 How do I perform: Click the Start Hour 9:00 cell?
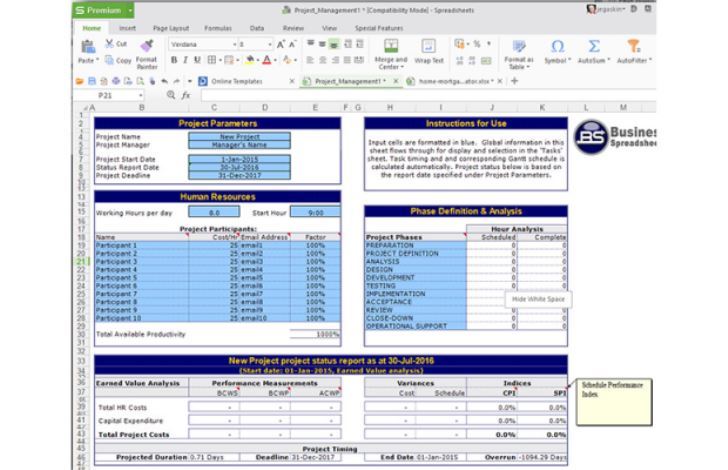[316, 212]
